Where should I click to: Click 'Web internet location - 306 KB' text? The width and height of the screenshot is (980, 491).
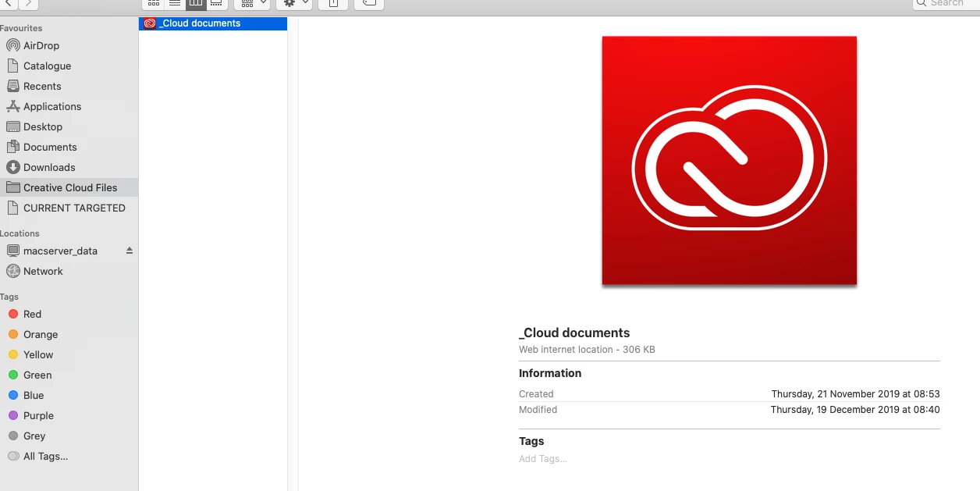(x=587, y=350)
